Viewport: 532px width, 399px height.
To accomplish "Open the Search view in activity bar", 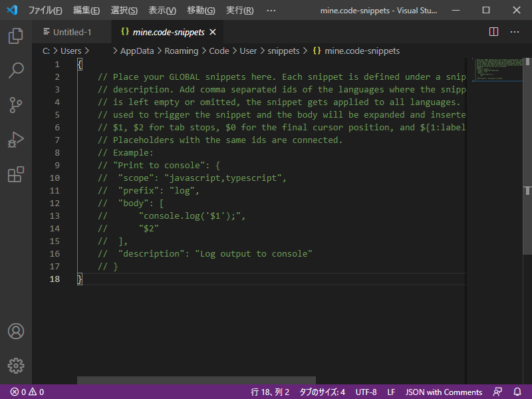I will tap(15, 70).
